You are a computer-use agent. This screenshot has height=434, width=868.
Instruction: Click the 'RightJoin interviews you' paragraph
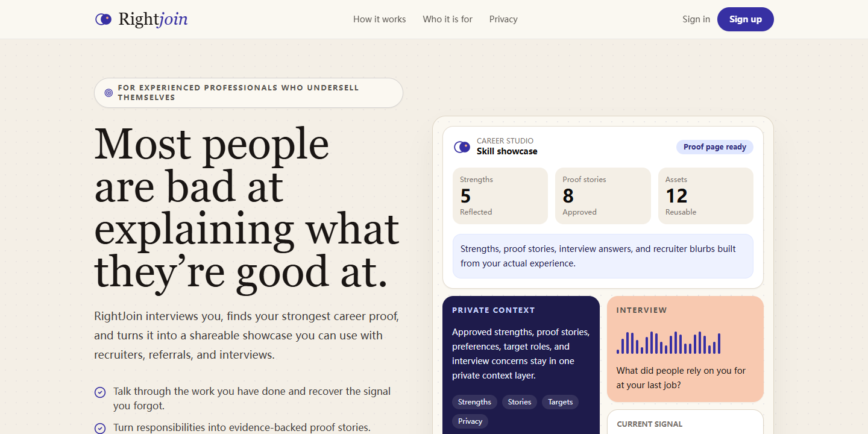pos(247,336)
